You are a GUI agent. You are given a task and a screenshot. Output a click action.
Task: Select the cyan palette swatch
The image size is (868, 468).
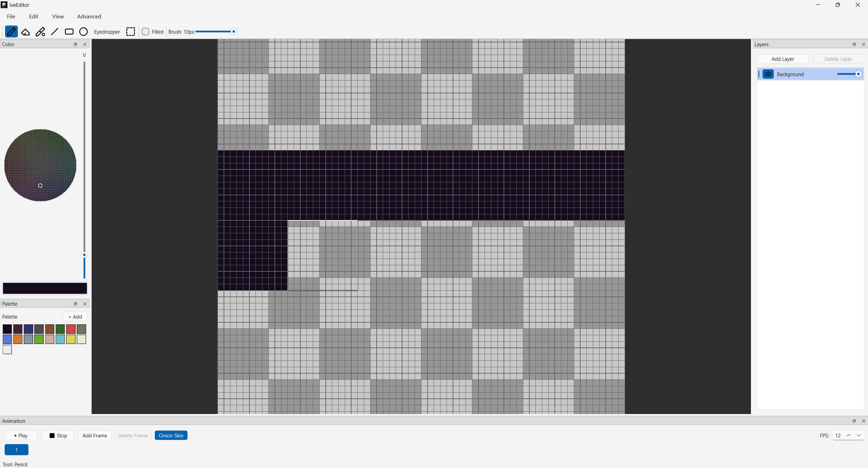[60, 339]
